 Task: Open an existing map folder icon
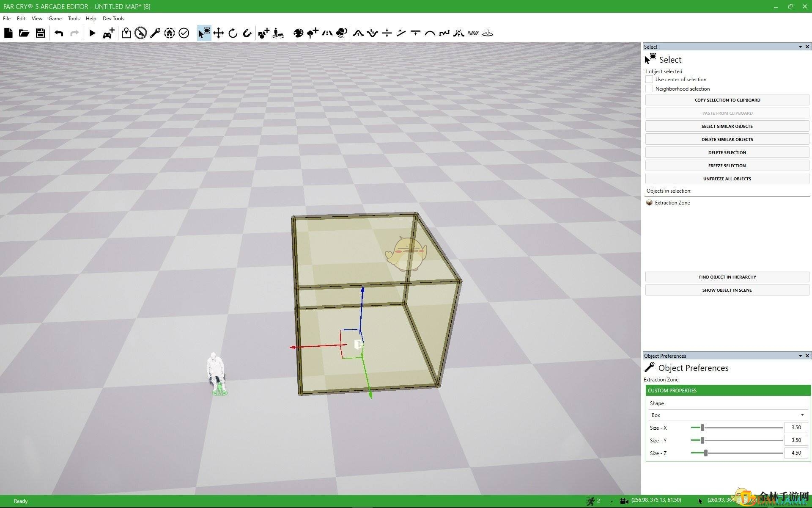(x=24, y=33)
